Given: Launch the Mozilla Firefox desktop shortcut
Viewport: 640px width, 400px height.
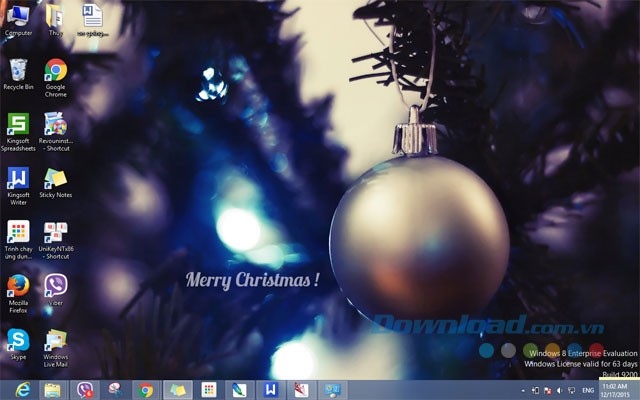Looking at the screenshot, I should click(18, 293).
